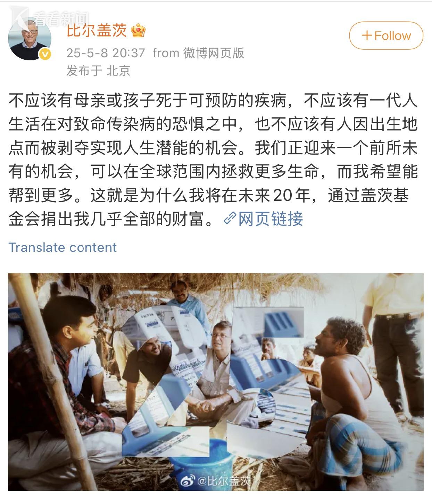Click the @比尔盖茨 watermark on the photo
Image resolution: width=432 pixels, height=504 pixels.
coord(224,481)
